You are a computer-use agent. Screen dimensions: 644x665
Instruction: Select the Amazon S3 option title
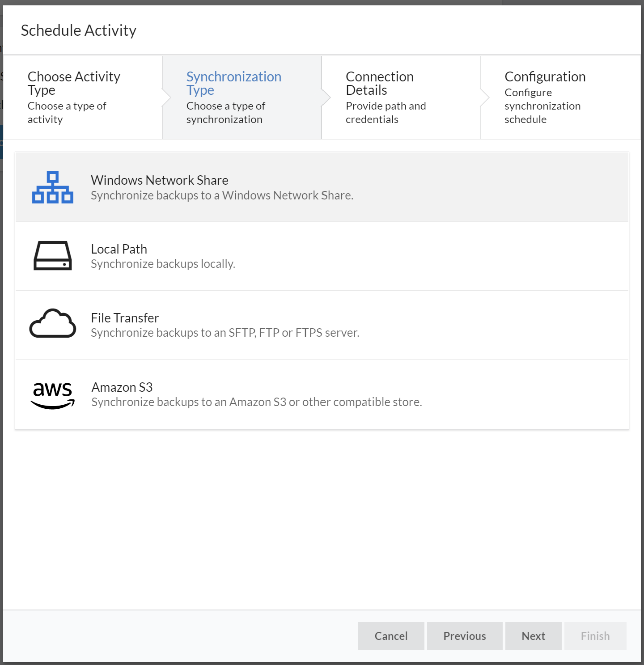point(122,387)
